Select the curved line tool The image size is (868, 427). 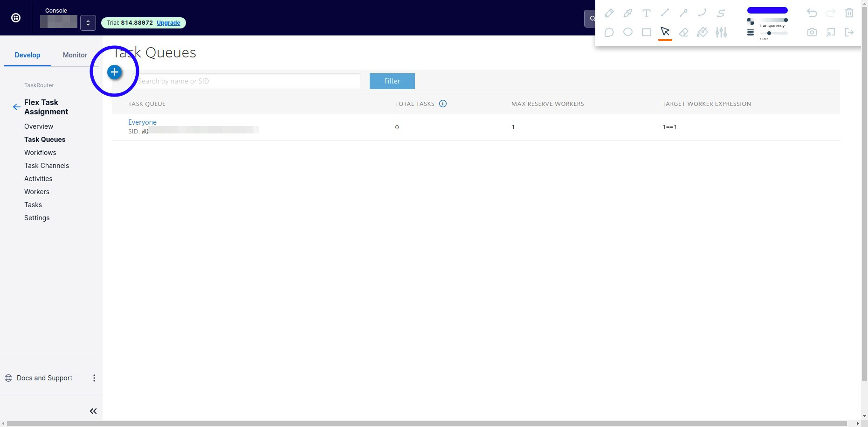click(x=703, y=13)
